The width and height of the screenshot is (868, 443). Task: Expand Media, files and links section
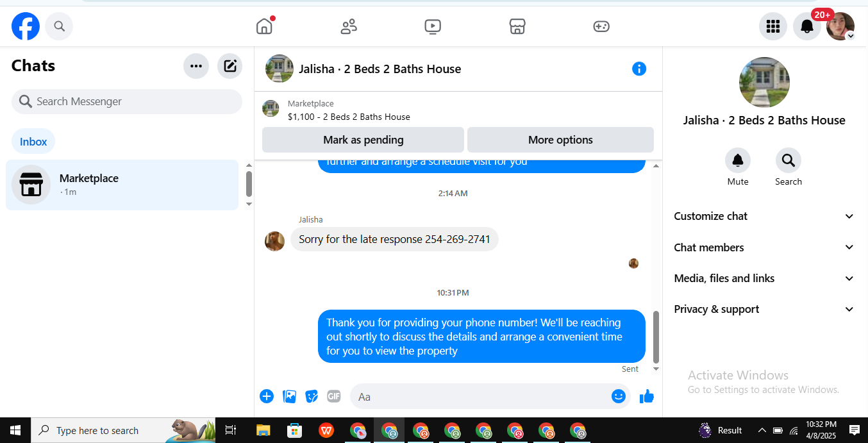pos(764,278)
